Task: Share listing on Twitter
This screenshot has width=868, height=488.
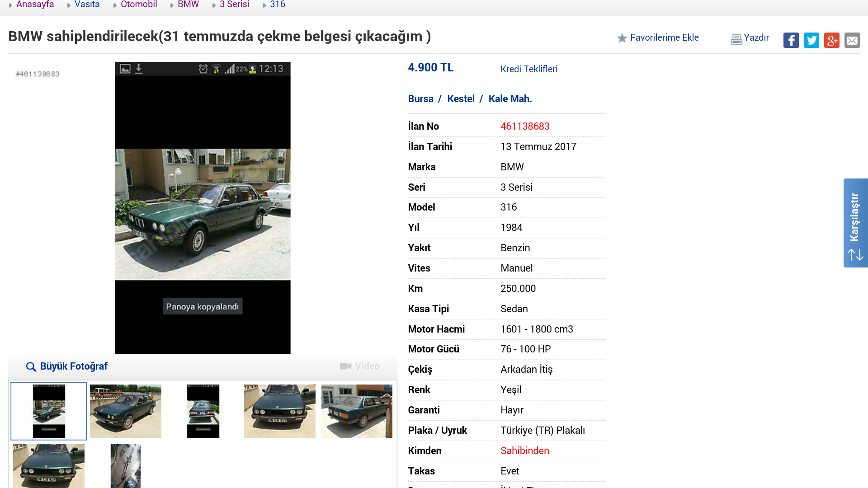Action: point(811,40)
